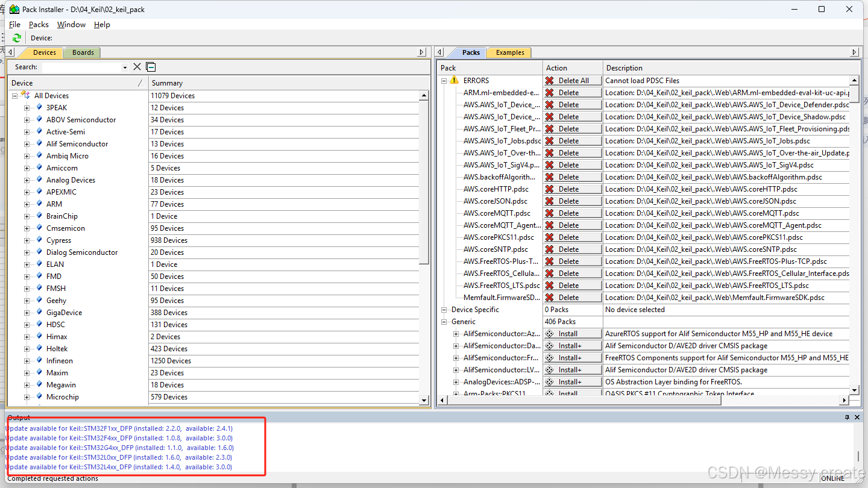868x488 pixels.
Task: Select the Packs tab
Action: click(x=471, y=52)
